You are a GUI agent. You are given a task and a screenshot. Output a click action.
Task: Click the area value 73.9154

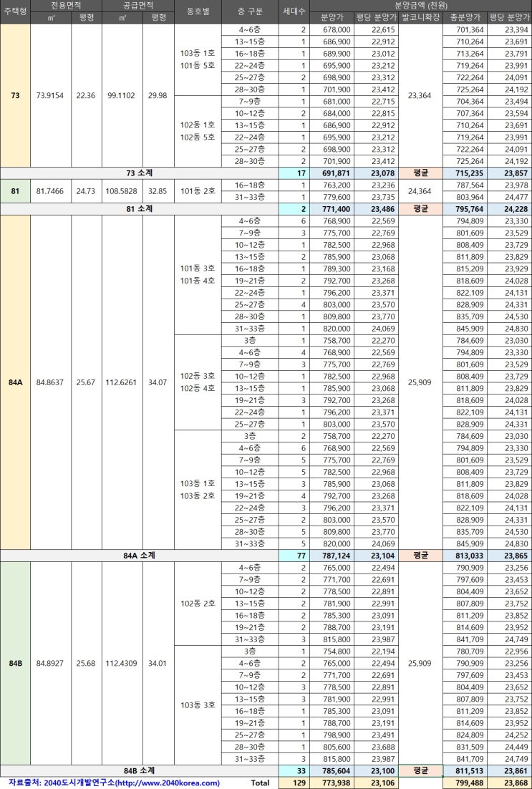50,96
